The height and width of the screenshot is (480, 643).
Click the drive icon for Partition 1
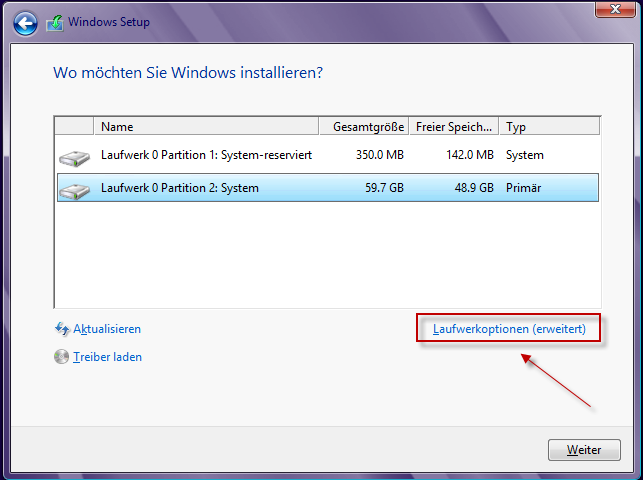[x=74, y=158]
